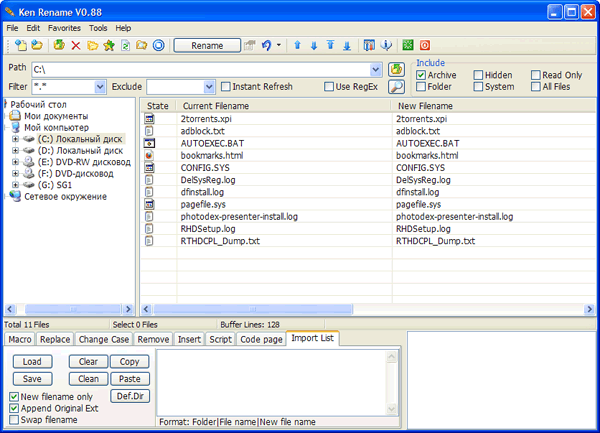The width and height of the screenshot is (600, 433).
Task: Click the file list horizontal scrollbar thumb
Action: click(253, 309)
